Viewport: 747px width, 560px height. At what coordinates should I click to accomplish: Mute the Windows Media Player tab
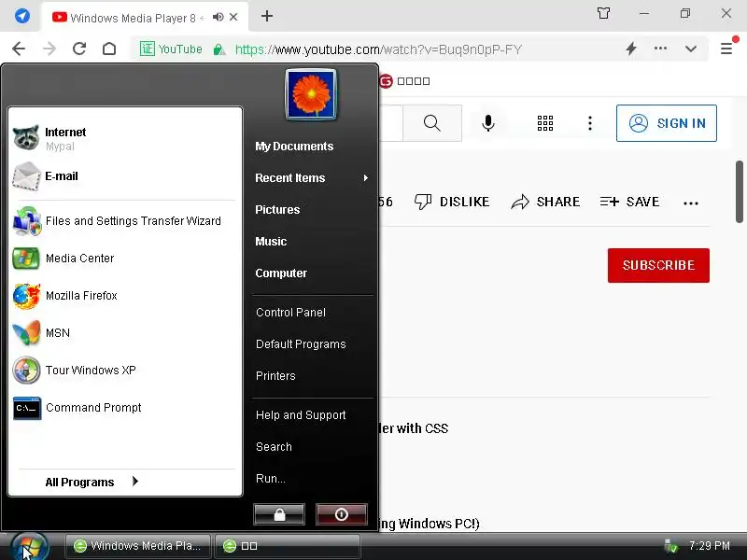point(218,17)
